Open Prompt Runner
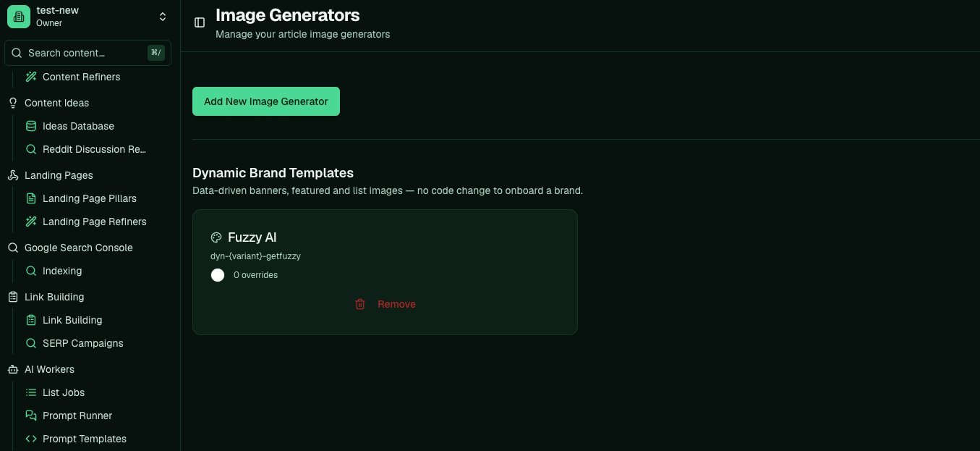The height and width of the screenshot is (451, 980). click(x=77, y=416)
